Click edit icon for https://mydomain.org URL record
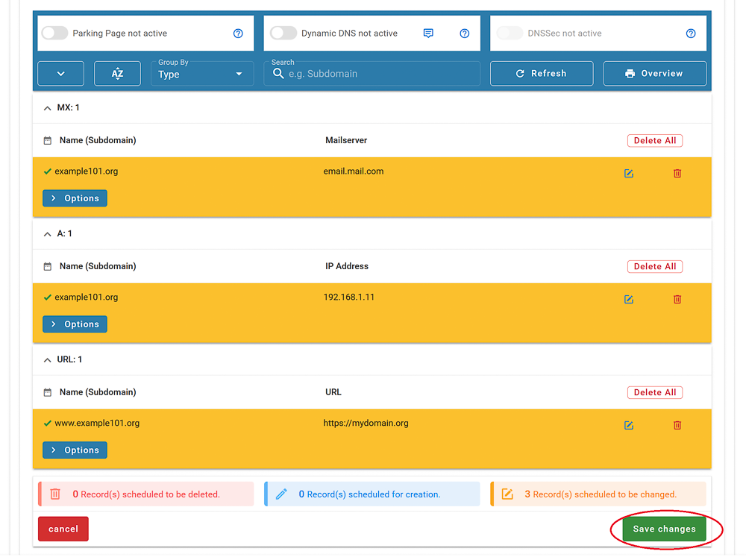The height and width of the screenshot is (560, 746). [628, 425]
